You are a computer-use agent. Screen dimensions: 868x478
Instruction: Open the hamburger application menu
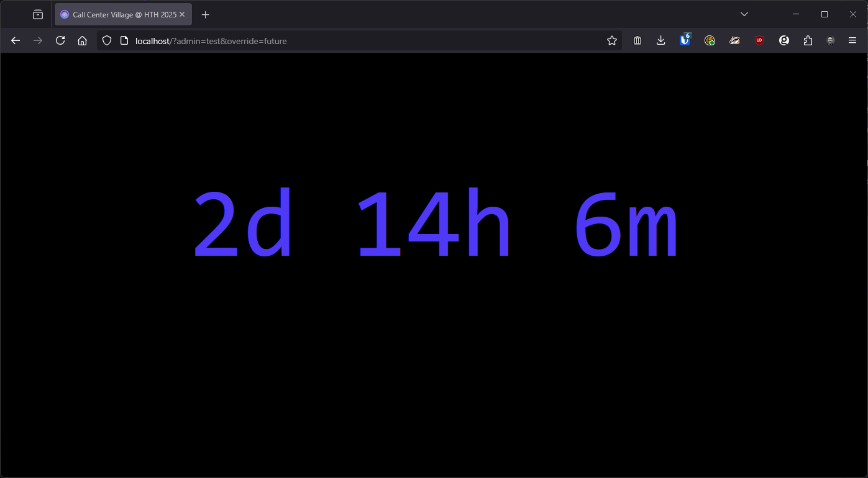tap(852, 40)
